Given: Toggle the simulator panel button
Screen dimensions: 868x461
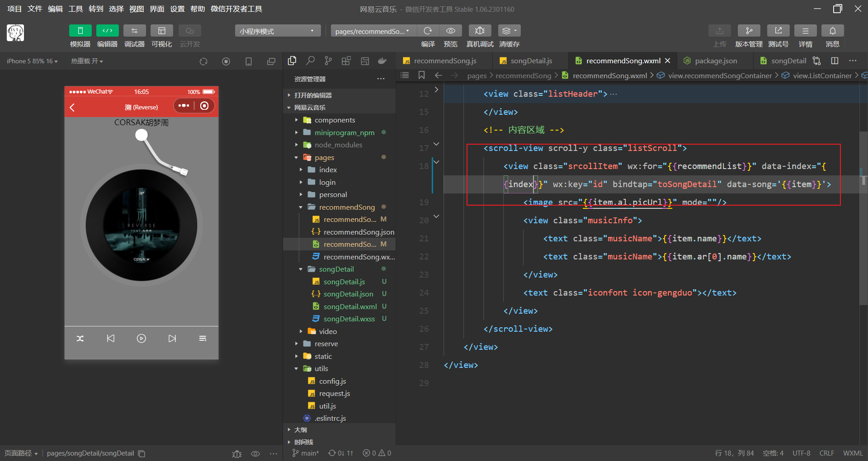Looking at the screenshot, I should [80, 31].
